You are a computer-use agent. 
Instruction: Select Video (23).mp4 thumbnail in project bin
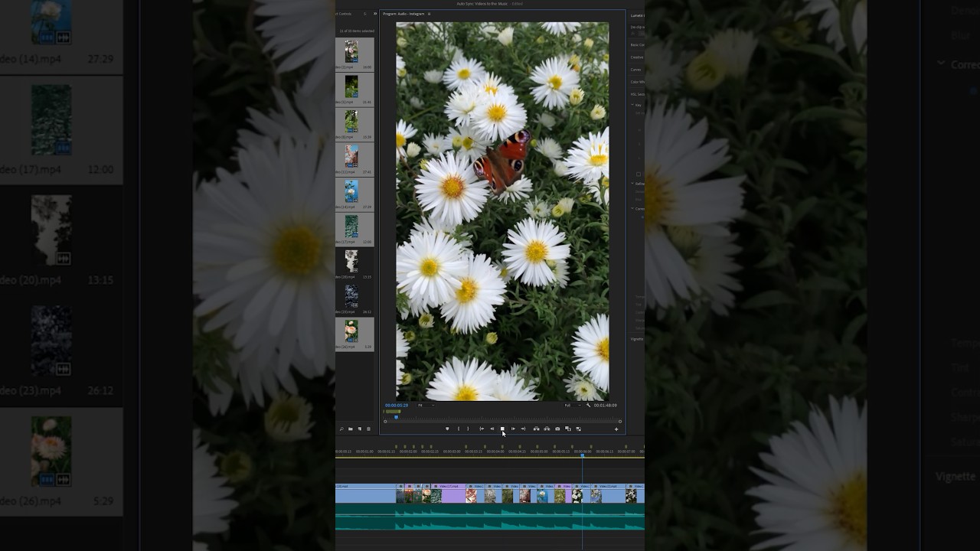[351, 296]
